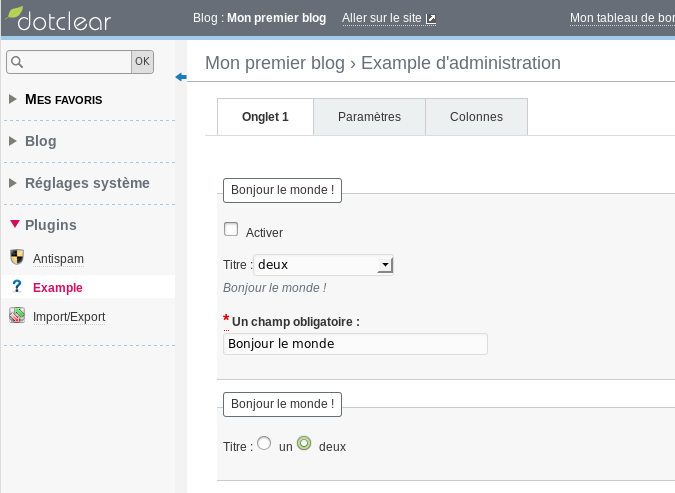Collapse sidebar with the blue arrow
The image size is (675, 493).
point(180,78)
